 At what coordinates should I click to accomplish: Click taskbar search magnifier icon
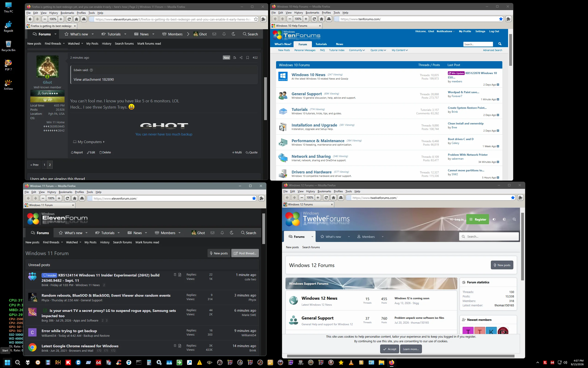[x=17, y=363]
